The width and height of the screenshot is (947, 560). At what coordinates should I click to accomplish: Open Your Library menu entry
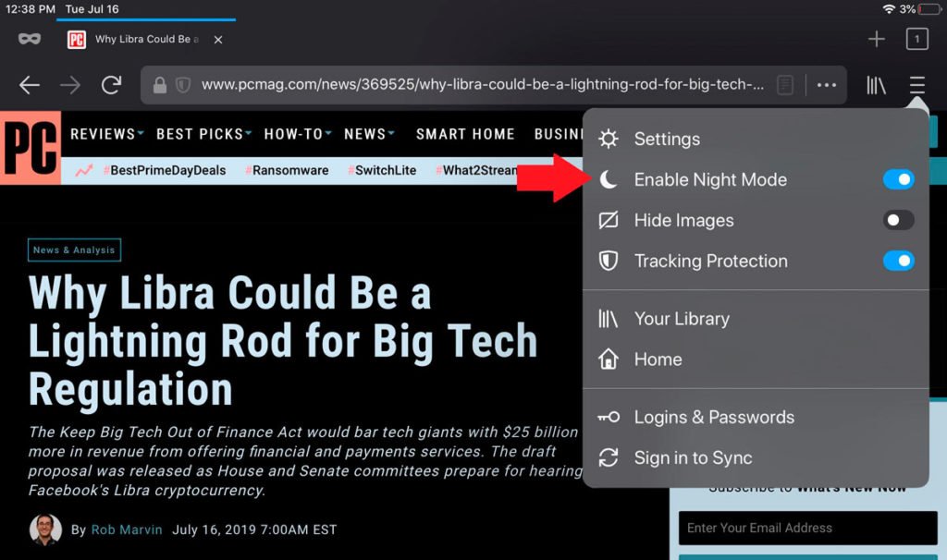(755, 319)
